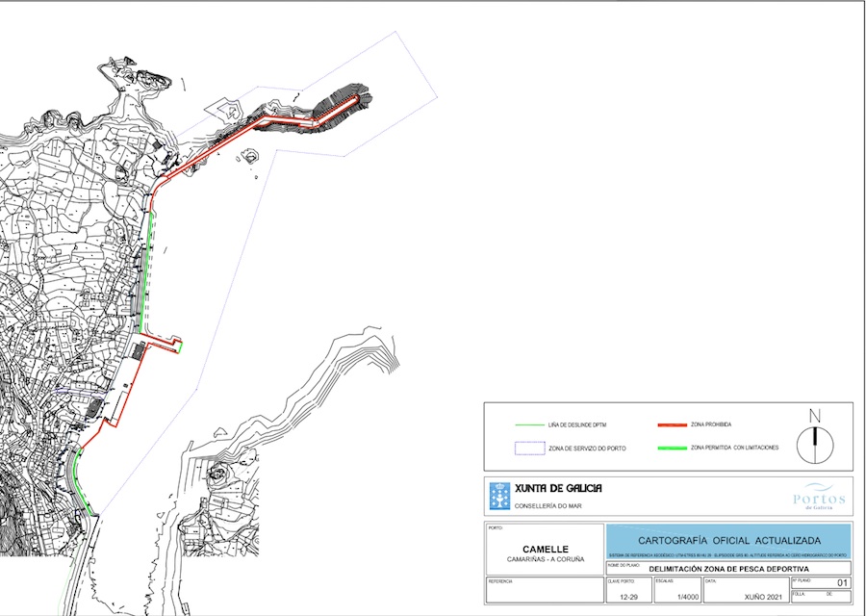Viewport: 866px width, 616px height.
Task: Click the Delimitación Zona de Pesca Deportiva title
Action: click(x=727, y=569)
